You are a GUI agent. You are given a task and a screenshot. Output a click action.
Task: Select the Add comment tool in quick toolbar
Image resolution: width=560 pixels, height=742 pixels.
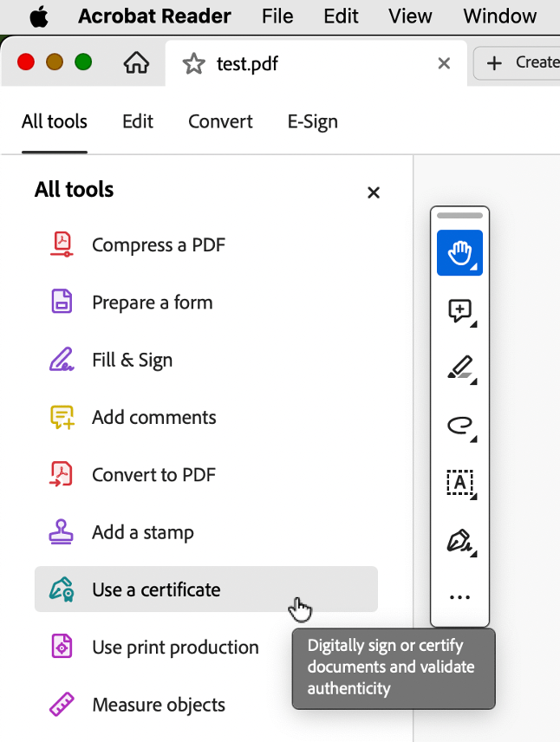[460, 311]
